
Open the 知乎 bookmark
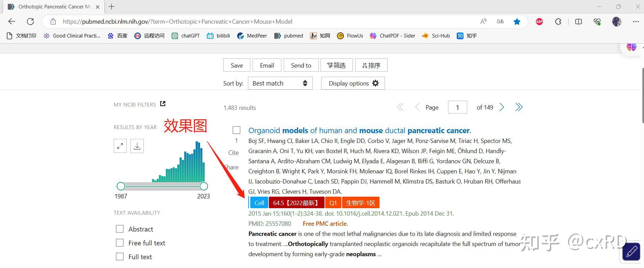467,36
